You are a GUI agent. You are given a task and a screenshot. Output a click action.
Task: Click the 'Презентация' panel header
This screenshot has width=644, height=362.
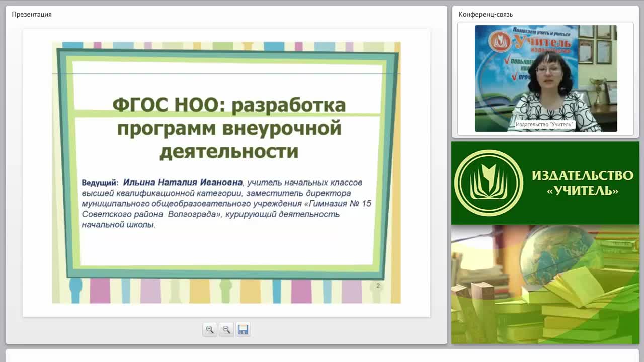click(32, 14)
